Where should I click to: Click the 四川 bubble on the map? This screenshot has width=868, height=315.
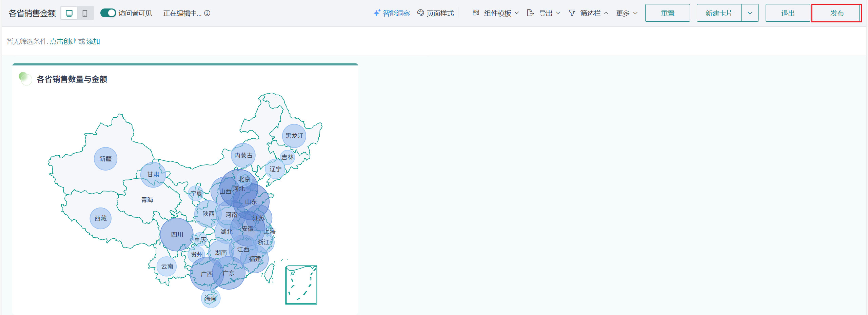tap(176, 234)
